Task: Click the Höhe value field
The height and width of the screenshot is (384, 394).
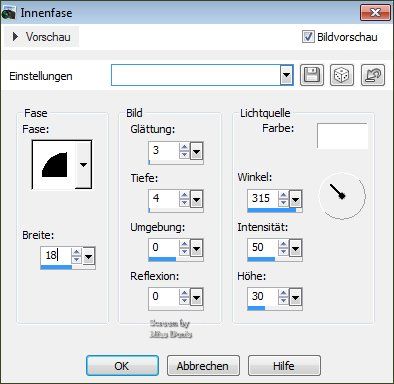Action: click(263, 296)
